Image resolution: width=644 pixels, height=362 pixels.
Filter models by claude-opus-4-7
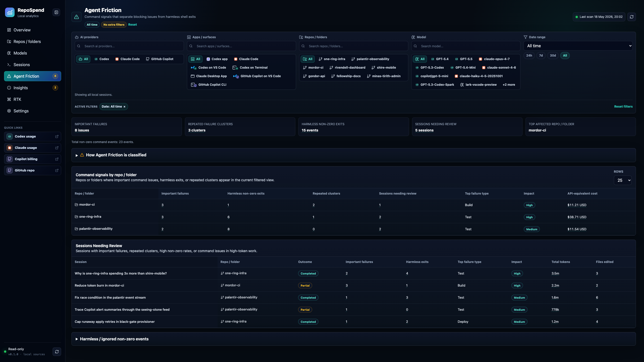(494, 59)
